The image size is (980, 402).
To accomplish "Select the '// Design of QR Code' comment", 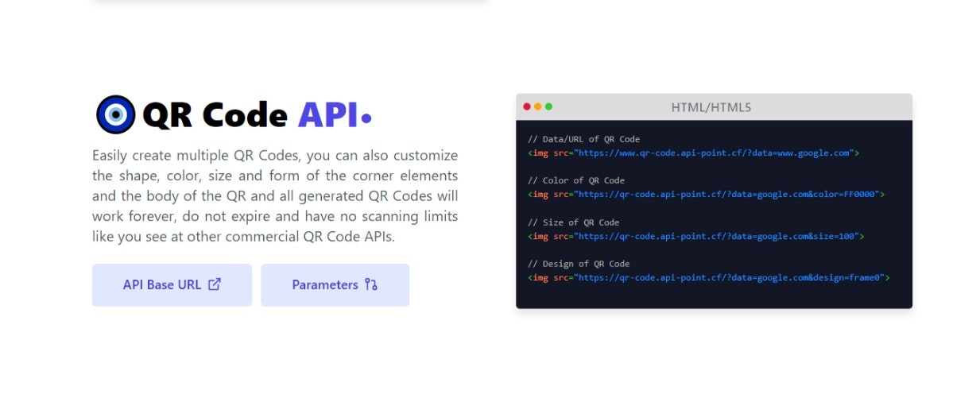I will pyautogui.click(x=579, y=264).
